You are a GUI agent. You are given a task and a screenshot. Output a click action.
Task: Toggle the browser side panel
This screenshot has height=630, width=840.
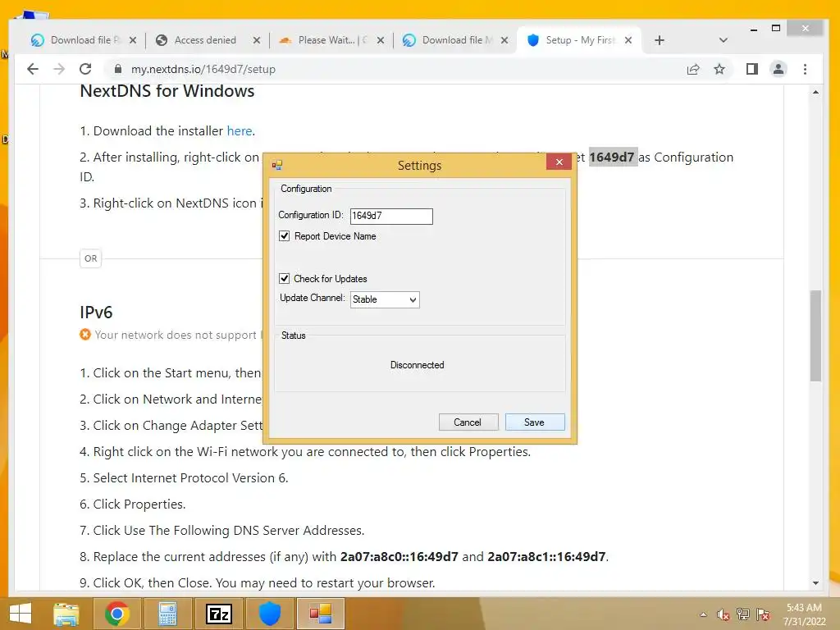point(752,69)
